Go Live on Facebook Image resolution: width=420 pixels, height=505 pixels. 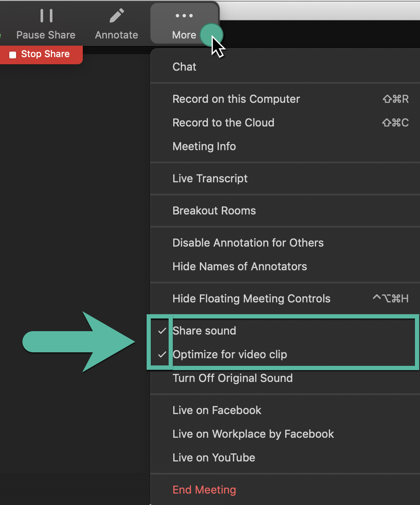(217, 410)
